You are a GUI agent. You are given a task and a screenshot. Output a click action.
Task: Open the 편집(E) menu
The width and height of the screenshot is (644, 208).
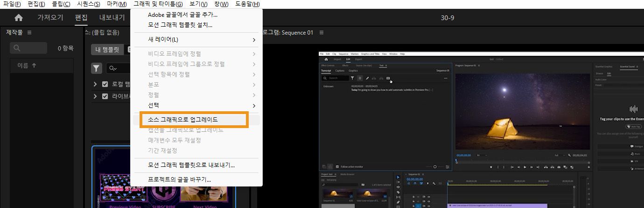click(36, 4)
